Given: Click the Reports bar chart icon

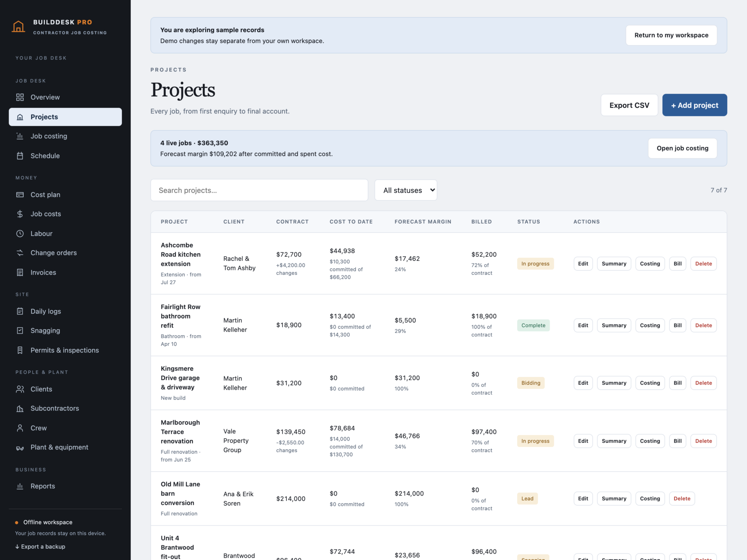Looking at the screenshot, I should coord(20,486).
